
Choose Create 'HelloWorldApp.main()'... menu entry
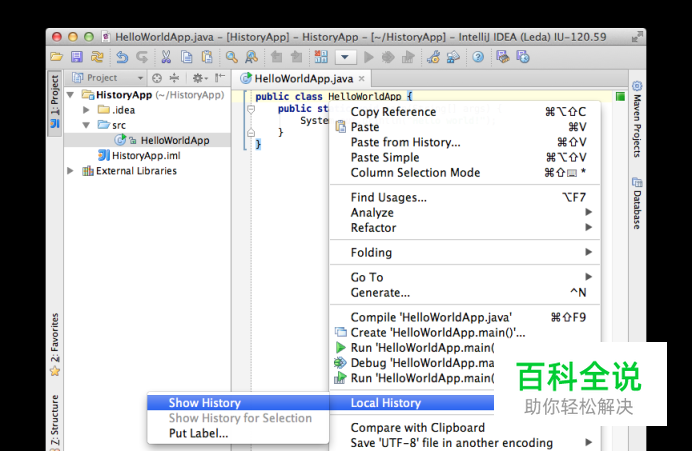tap(464, 332)
